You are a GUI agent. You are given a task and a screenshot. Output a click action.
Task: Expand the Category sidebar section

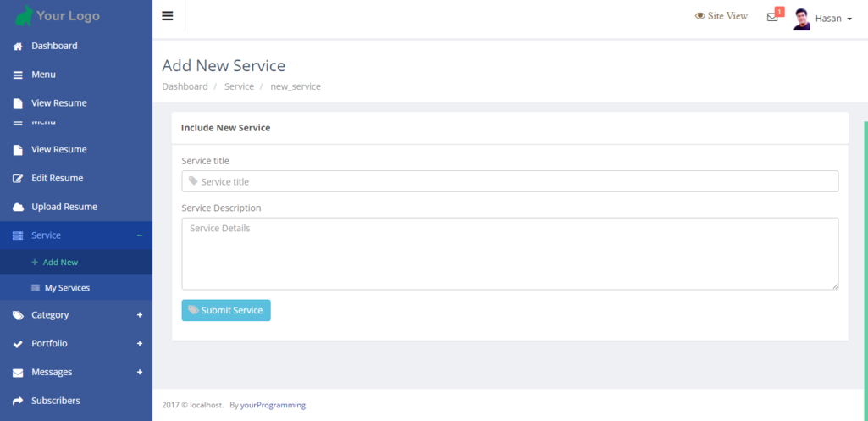140,315
